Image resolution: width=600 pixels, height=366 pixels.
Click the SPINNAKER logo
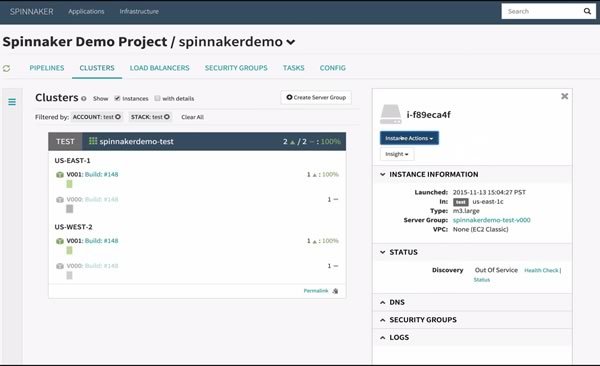coord(32,11)
